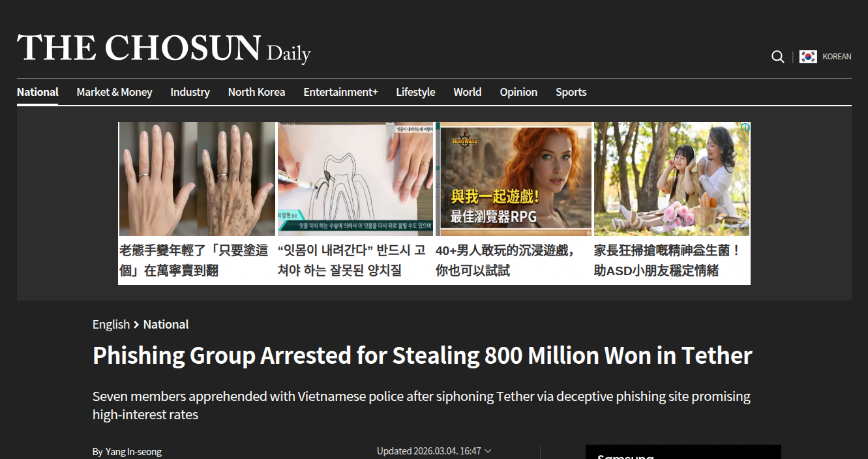Click the English breadcrumb link
868x459 pixels.
point(111,324)
